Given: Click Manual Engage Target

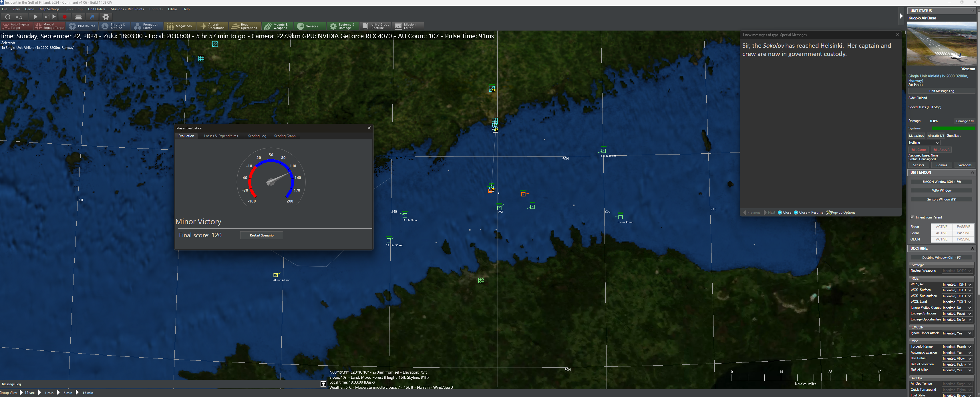Looking at the screenshot, I should click(x=49, y=26).
